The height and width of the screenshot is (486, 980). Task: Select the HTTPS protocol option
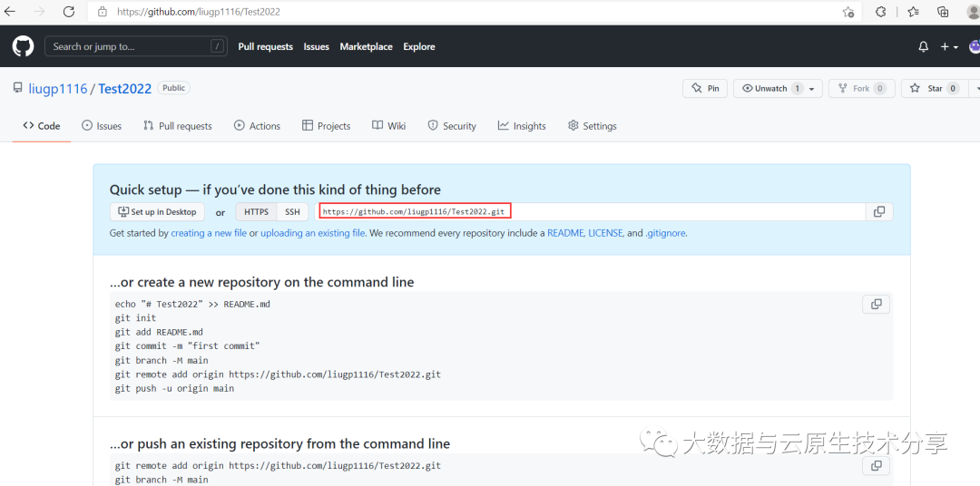tap(256, 212)
